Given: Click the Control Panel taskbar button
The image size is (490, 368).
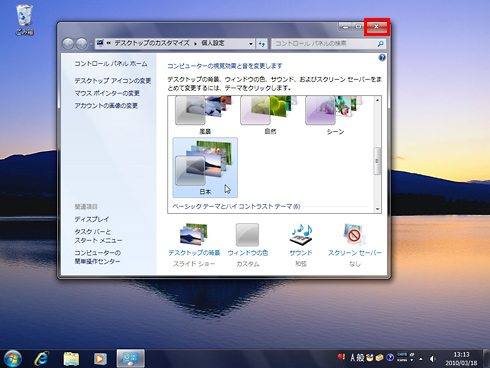Looking at the screenshot, I should click(130, 359).
